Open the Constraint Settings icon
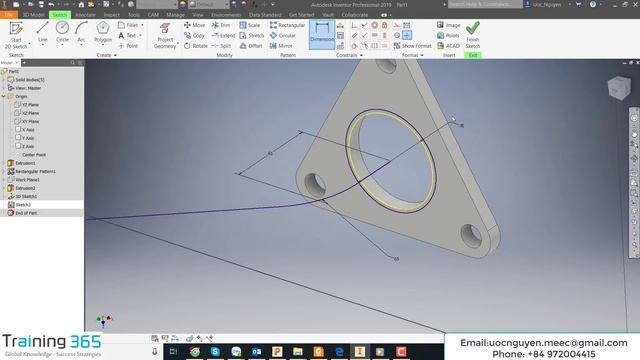Image resolution: width=640 pixels, height=360 pixels. coord(340,46)
